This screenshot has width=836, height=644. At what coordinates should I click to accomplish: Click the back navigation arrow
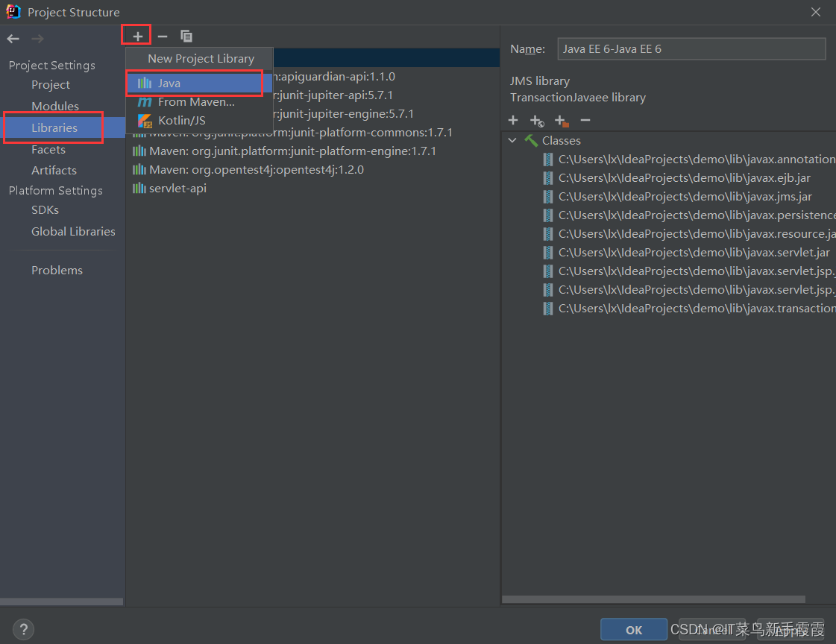(13, 39)
